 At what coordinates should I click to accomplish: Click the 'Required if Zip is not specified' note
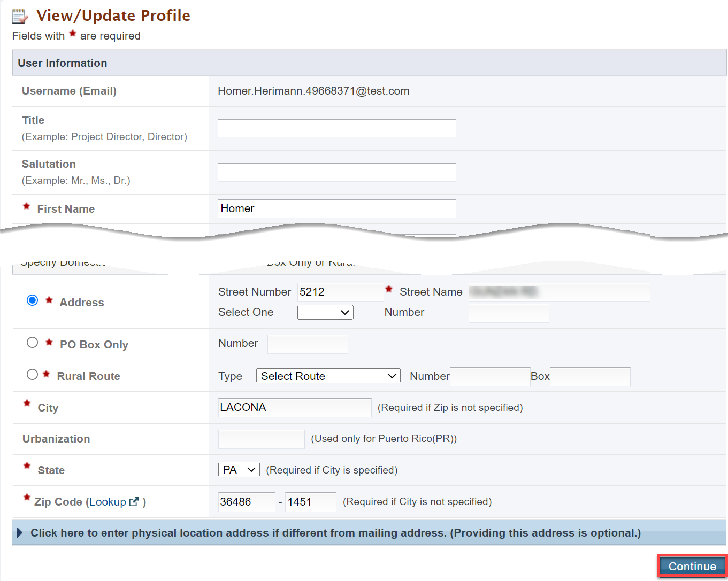450,408
